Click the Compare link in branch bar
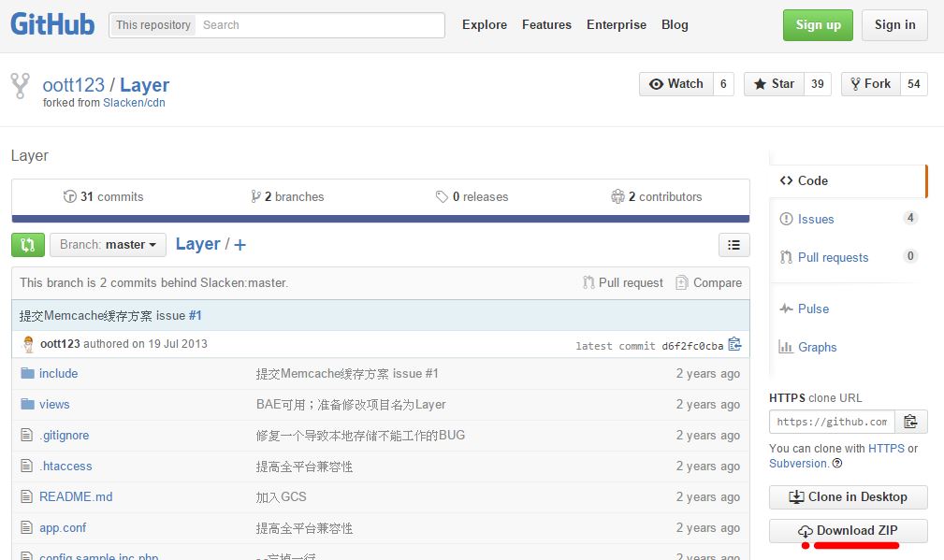This screenshot has width=944, height=560. tap(708, 282)
